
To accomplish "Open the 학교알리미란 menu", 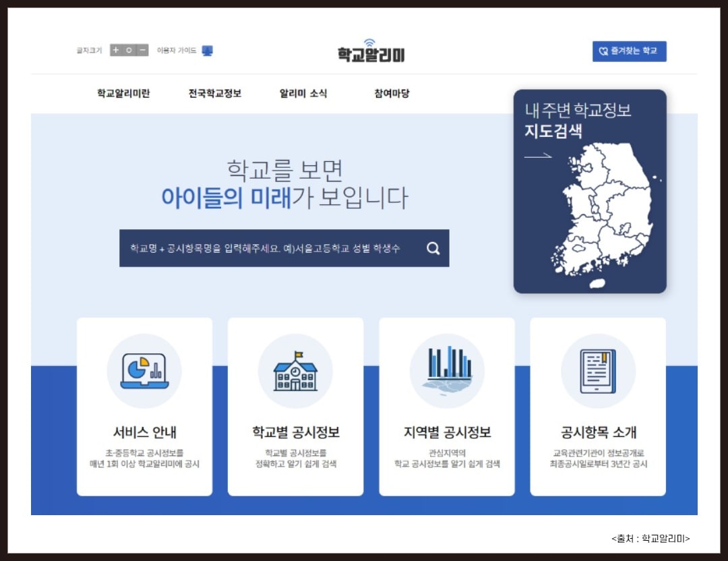I will [x=123, y=93].
